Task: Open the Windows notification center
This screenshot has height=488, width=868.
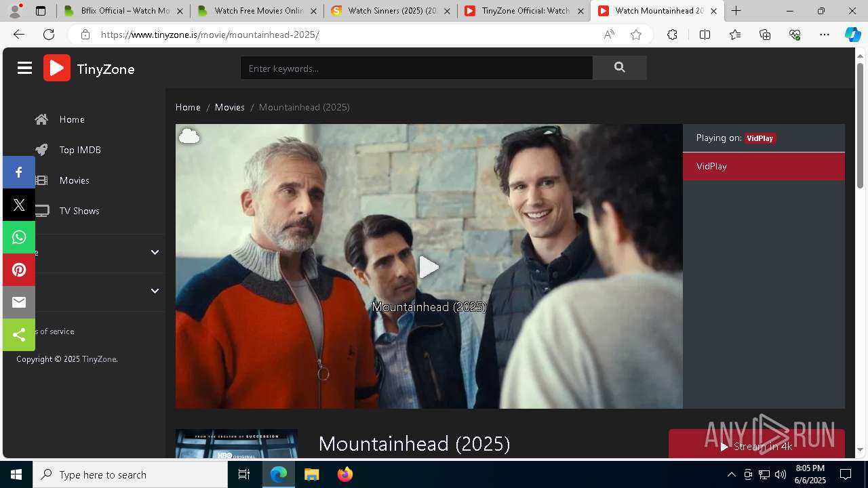Action: [x=846, y=474]
